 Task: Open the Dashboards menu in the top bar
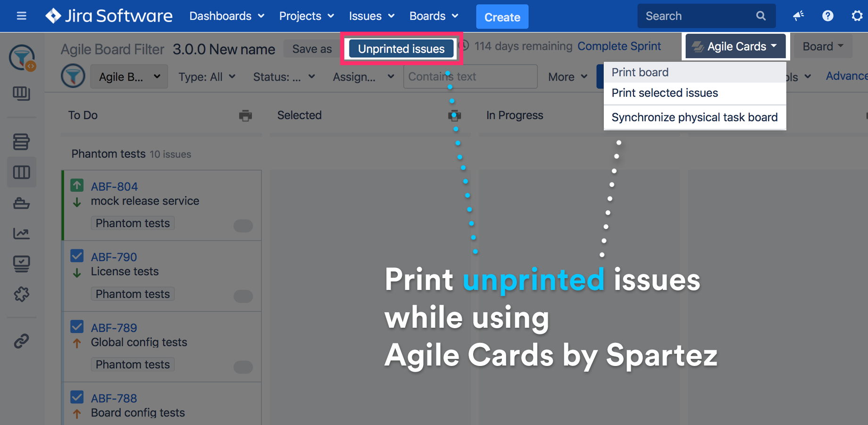tap(226, 16)
